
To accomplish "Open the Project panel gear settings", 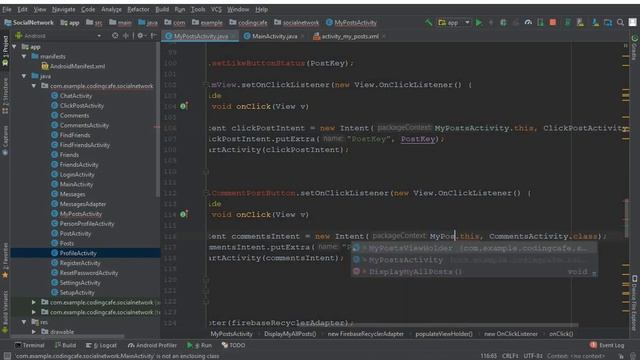I will pos(140,36).
